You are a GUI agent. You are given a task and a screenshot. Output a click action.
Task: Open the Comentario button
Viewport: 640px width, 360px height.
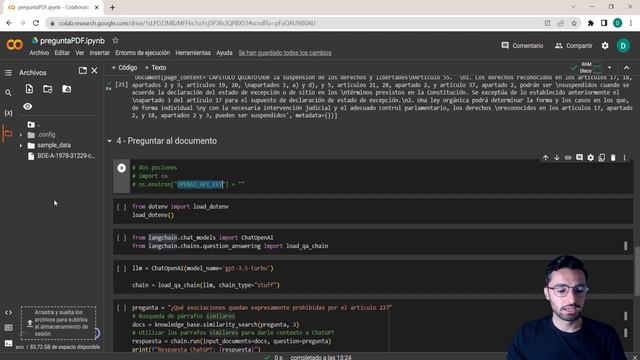[522, 46]
